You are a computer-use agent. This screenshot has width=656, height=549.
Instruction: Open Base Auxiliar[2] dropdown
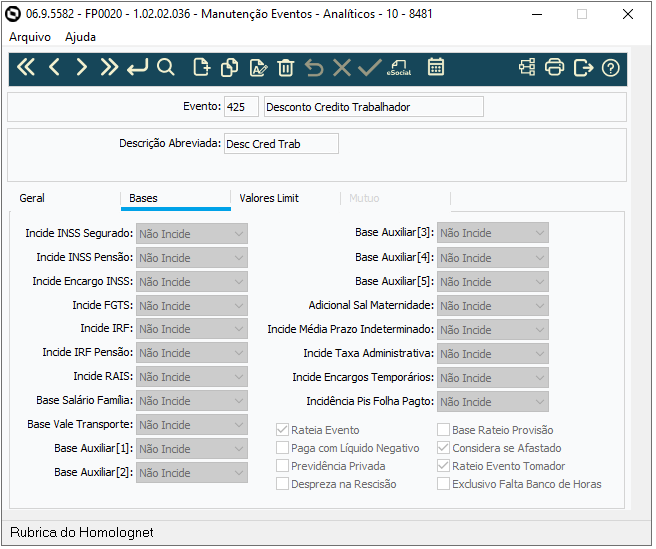(192, 473)
